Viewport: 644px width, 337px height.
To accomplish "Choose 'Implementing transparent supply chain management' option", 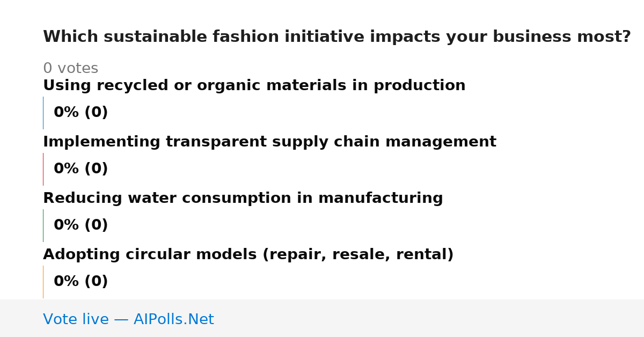I will (x=269, y=142).
